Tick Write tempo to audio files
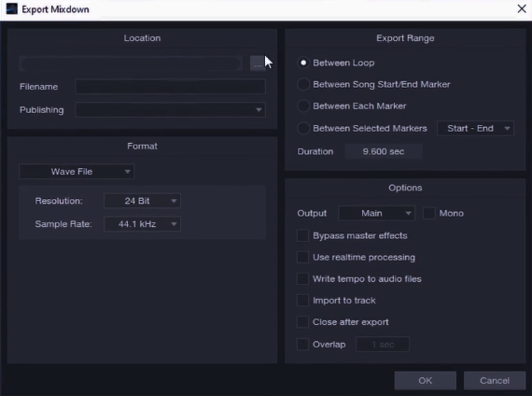 pos(302,279)
